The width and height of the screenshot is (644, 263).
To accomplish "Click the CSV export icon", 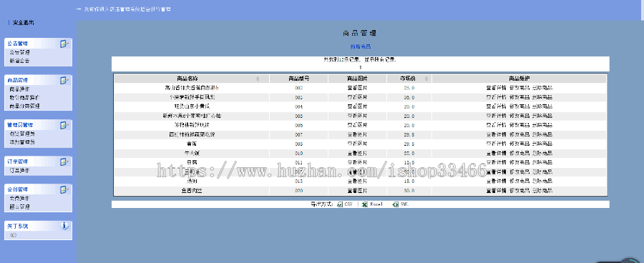I will pyautogui.click(x=340, y=204).
